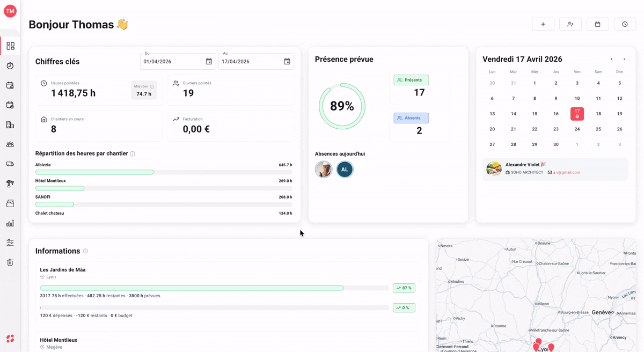Click the briefcase icon beside SOHO ARCHITECT
Screen dimensions: 644x352
(508, 173)
